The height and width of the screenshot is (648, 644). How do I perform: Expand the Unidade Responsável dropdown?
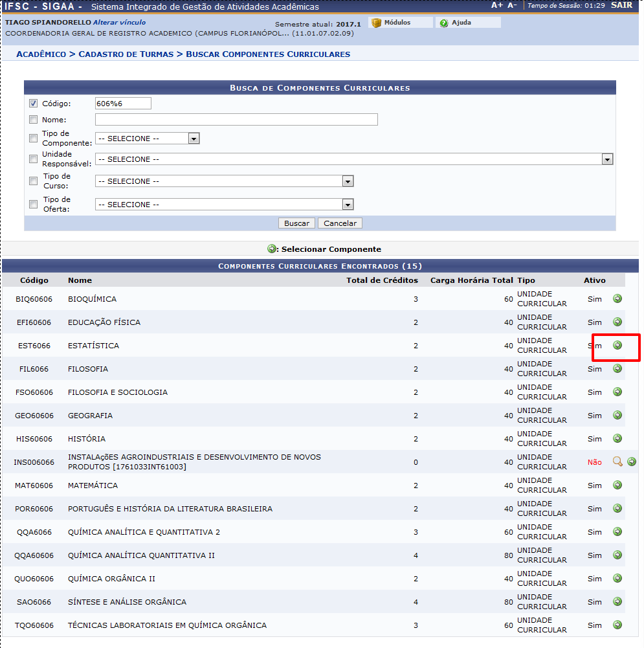tap(353, 159)
